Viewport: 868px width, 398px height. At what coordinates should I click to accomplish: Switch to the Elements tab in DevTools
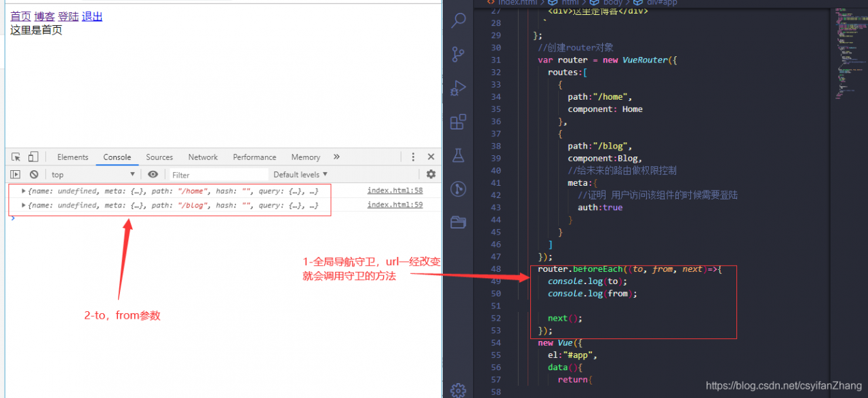click(x=73, y=157)
